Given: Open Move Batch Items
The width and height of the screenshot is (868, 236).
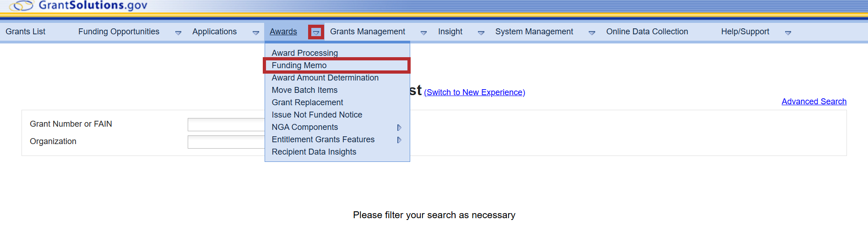Looking at the screenshot, I should click(304, 90).
